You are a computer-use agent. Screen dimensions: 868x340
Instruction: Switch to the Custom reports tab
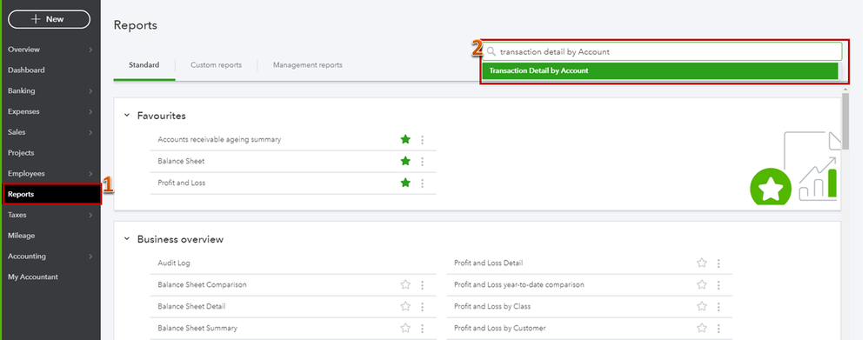click(x=216, y=65)
